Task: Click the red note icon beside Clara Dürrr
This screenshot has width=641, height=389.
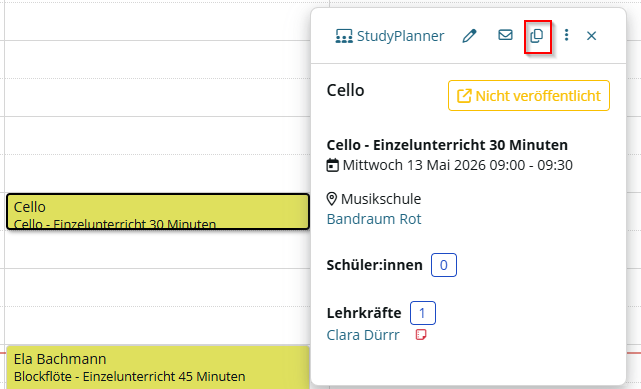Action: tap(421, 335)
